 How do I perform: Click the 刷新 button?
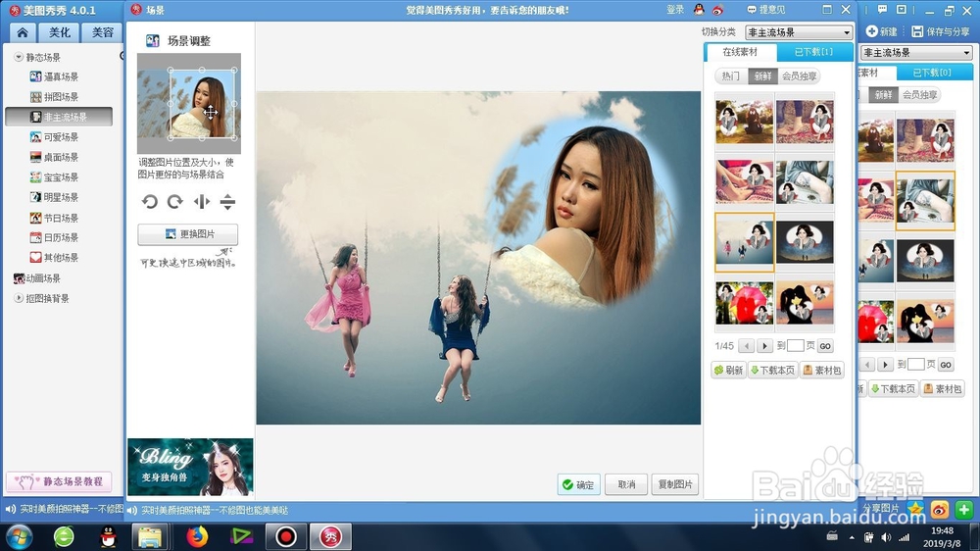729,371
